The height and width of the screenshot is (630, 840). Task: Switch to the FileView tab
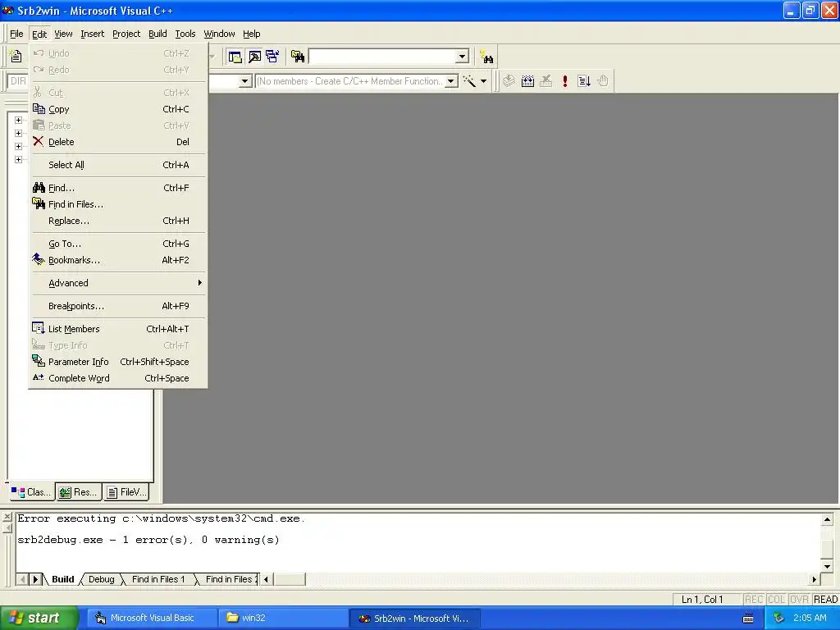click(x=126, y=492)
